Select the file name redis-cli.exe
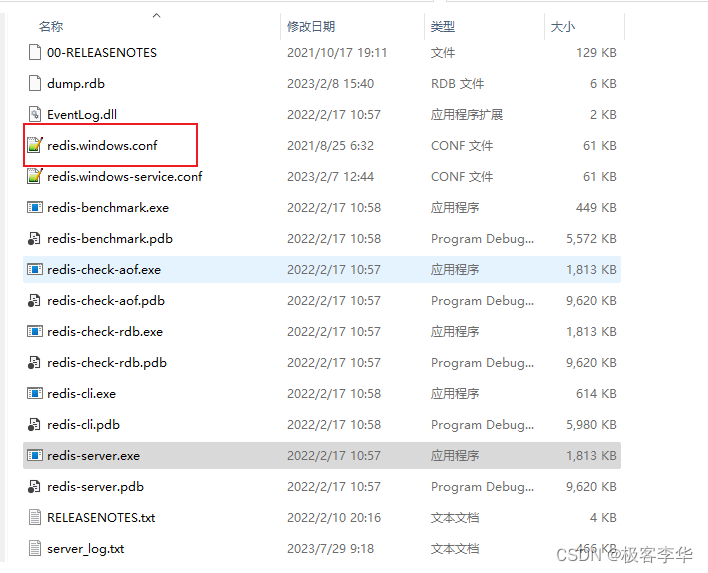 (x=82, y=394)
